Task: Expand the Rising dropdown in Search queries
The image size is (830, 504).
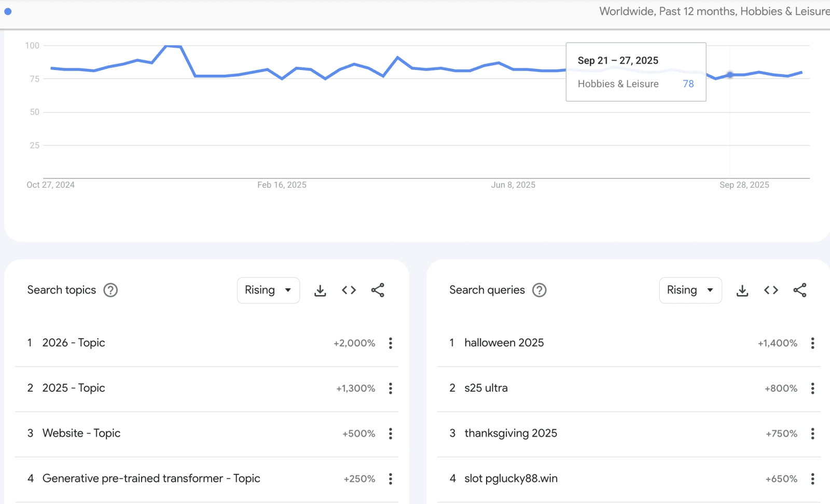Action: coord(690,290)
